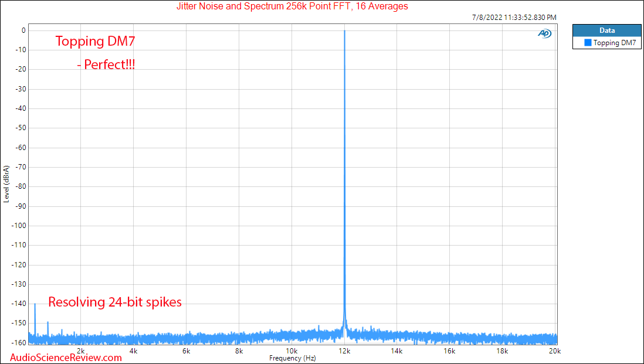This screenshot has height=364, width=644.
Task: Select the Data legend header
Action: [x=606, y=30]
